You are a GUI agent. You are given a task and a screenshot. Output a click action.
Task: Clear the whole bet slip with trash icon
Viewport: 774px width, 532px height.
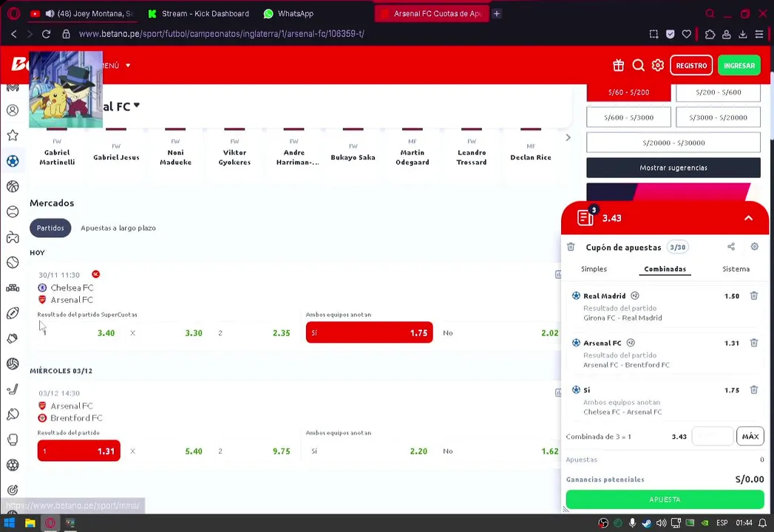coord(571,247)
